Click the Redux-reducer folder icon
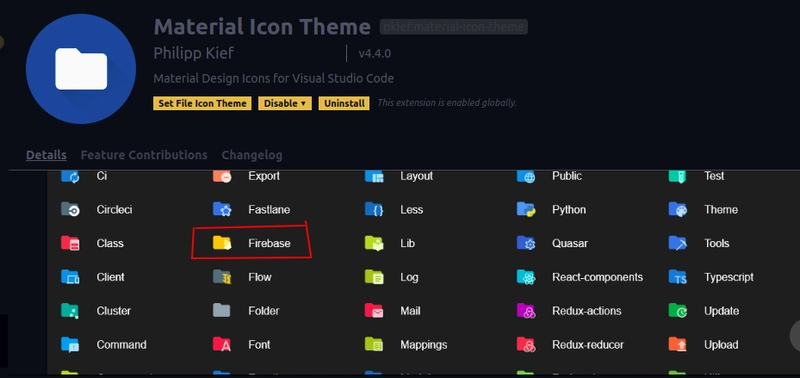This screenshot has width=800, height=378. 526,344
